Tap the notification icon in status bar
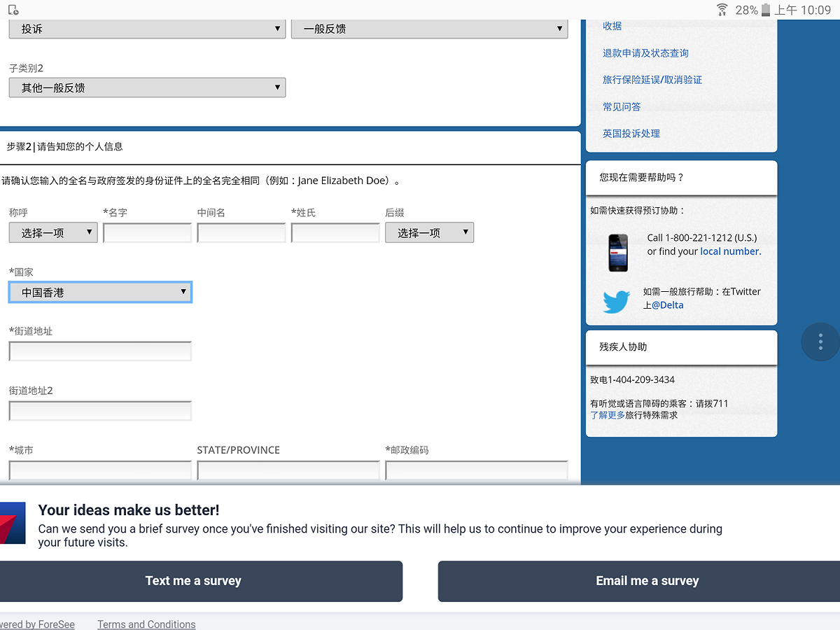The height and width of the screenshot is (630, 840). (x=13, y=10)
